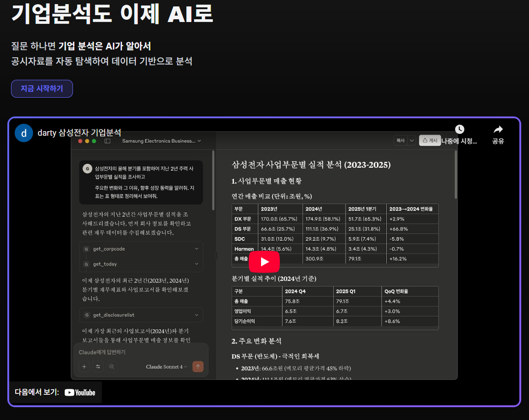This screenshot has height=420, width=529.
Task: Click the 지금 시작하기 button
Action: [42, 88]
